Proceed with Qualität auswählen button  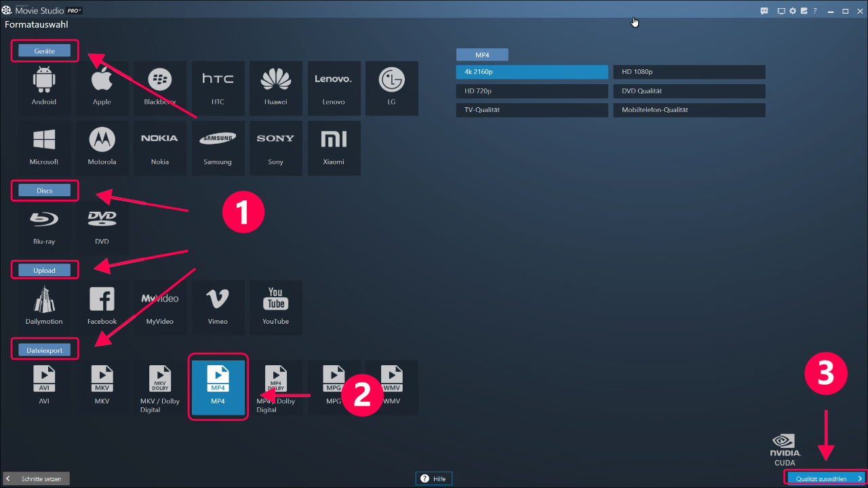[x=826, y=478]
